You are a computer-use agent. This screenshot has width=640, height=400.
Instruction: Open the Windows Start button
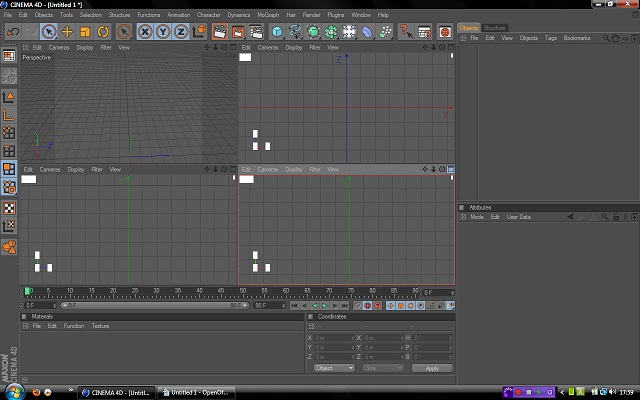(14, 392)
